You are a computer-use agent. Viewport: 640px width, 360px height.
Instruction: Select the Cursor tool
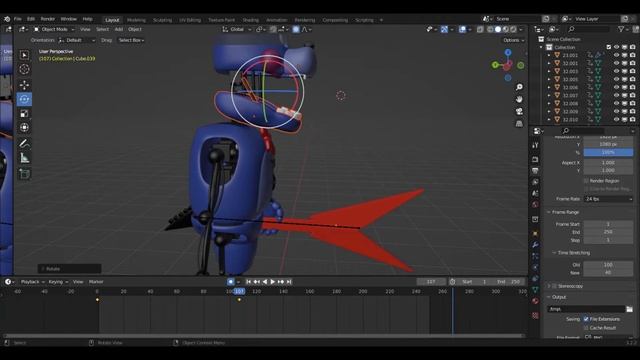pos(24,69)
